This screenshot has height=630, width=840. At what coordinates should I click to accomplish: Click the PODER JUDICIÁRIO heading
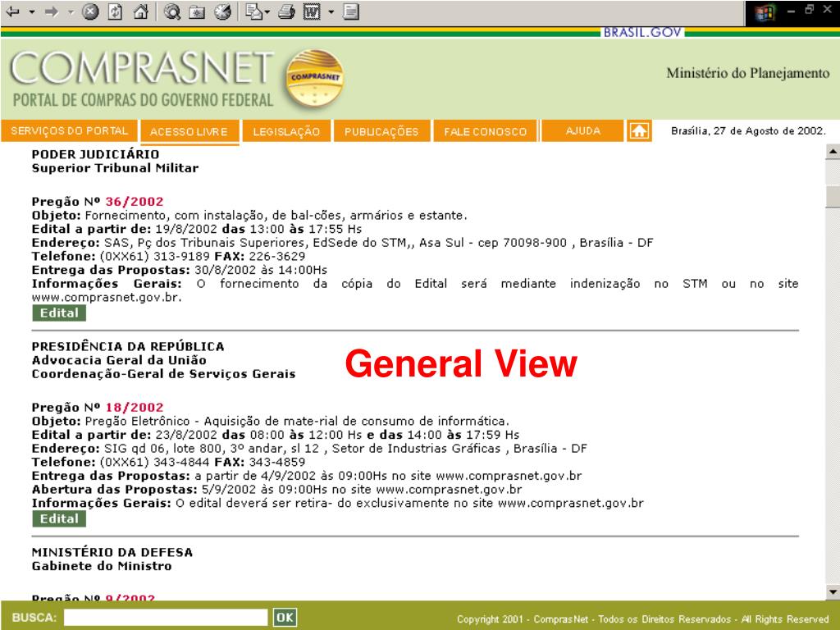[95, 154]
